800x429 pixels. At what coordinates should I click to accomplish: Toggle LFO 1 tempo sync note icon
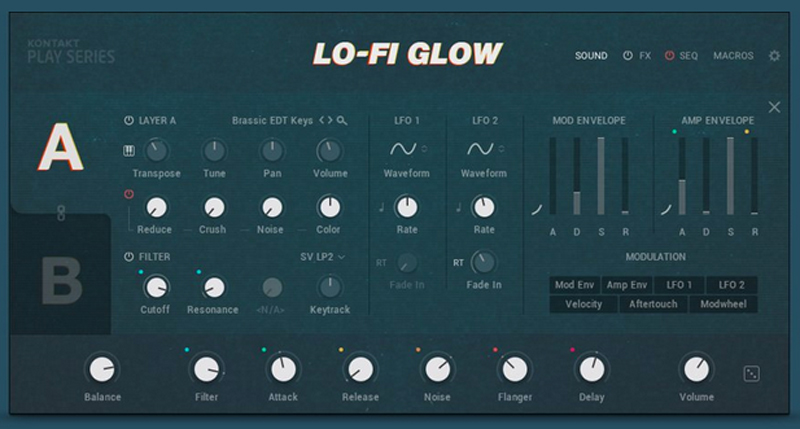click(381, 207)
